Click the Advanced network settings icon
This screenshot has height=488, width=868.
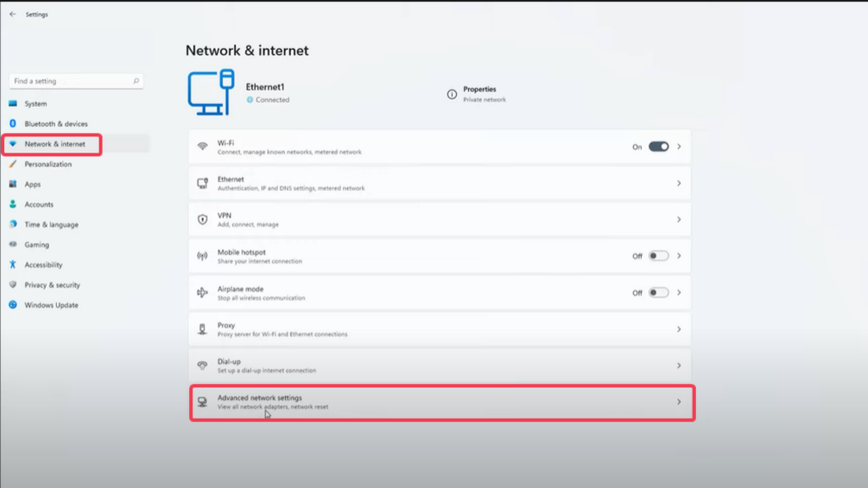203,402
